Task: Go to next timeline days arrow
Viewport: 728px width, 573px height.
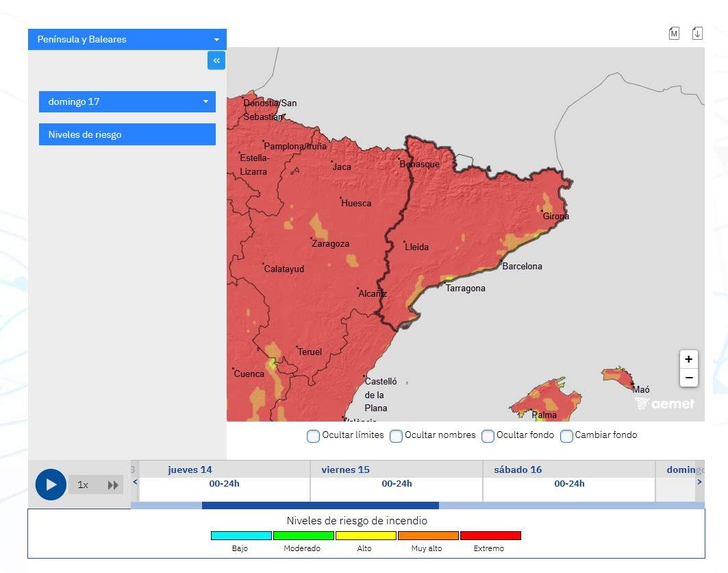Action: pos(699,482)
